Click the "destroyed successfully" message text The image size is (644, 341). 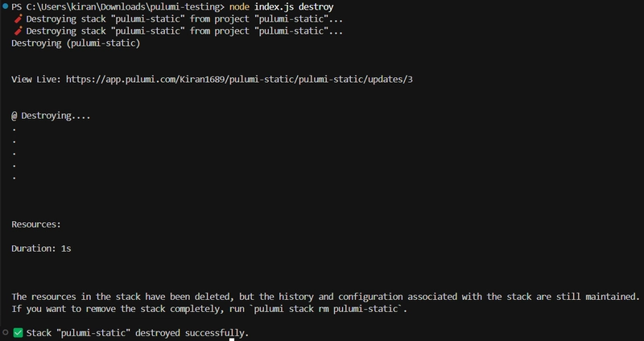coord(192,333)
